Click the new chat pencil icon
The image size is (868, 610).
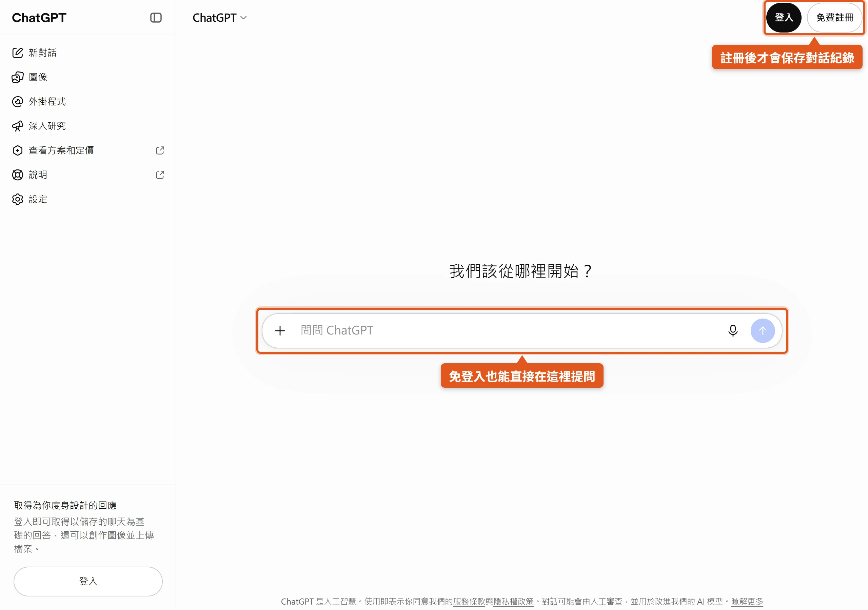(17, 53)
